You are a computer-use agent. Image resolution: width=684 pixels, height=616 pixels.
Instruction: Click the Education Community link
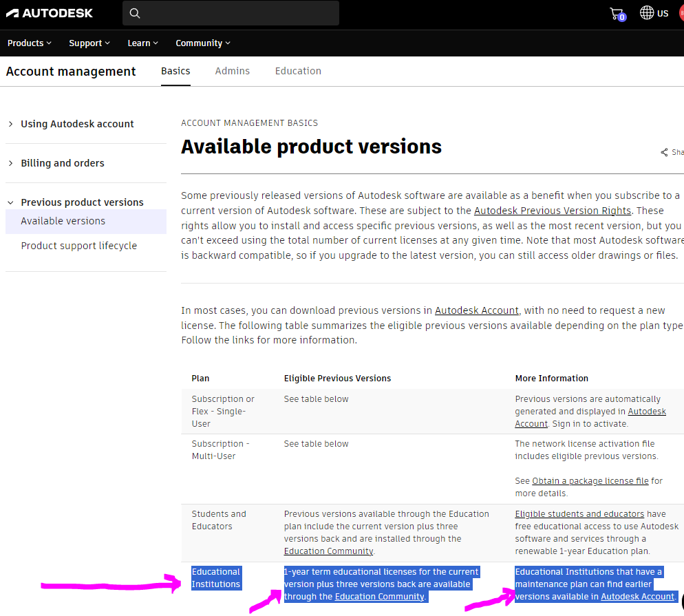[x=328, y=551]
